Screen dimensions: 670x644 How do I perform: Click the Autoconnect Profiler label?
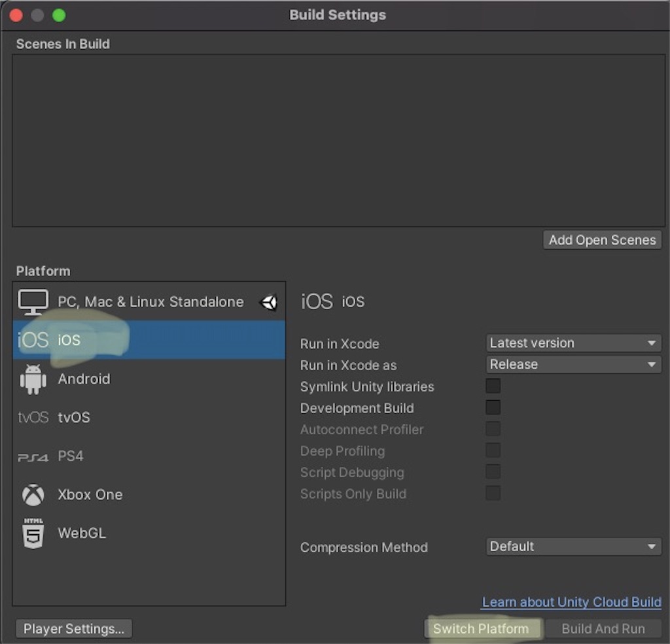coord(361,430)
